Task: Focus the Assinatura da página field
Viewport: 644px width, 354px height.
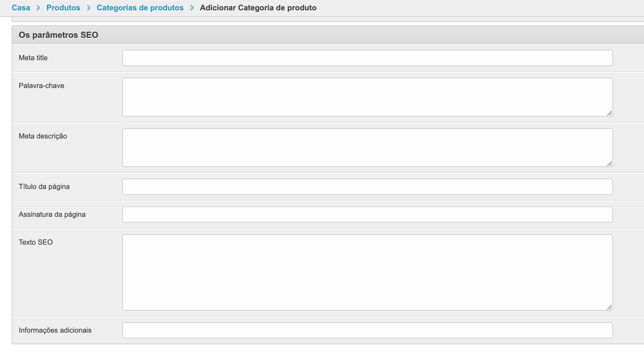Action: [367, 215]
